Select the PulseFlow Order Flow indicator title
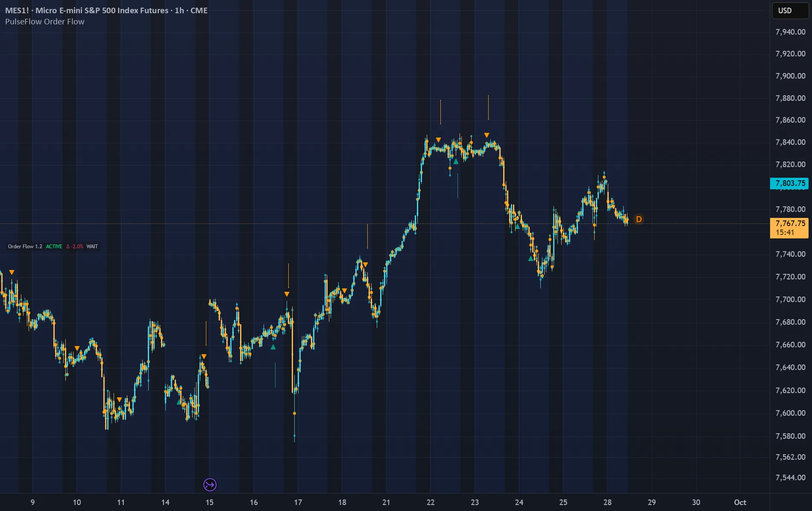This screenshot has width=812, height=511. [45, 21]
